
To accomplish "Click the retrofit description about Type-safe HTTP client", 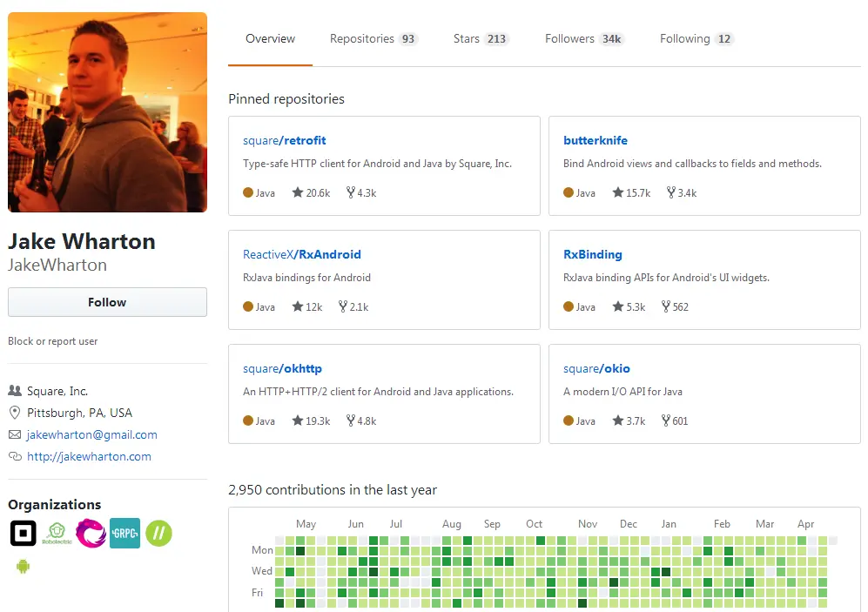I will (378, 164).
